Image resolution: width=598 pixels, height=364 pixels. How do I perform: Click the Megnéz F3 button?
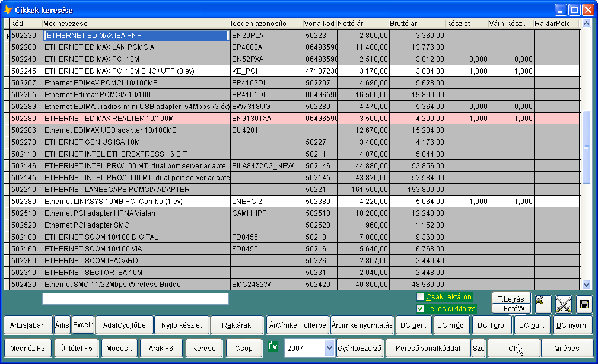coord(27,348)
